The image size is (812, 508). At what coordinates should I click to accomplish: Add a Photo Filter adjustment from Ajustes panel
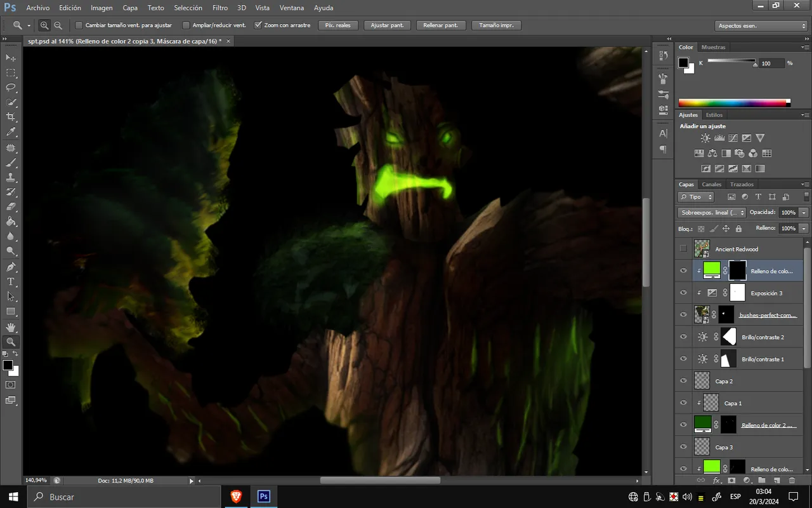(x=740, y=153)
